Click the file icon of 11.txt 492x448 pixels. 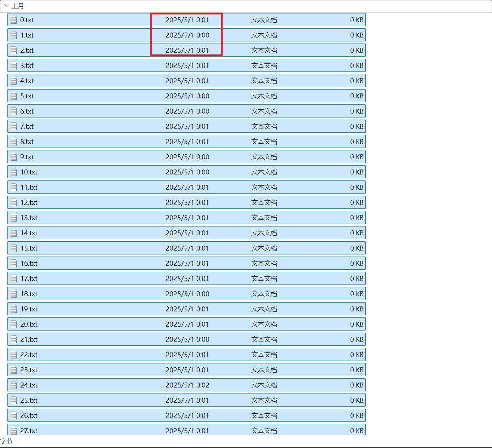pyautogui.click(x=14, y=187)
